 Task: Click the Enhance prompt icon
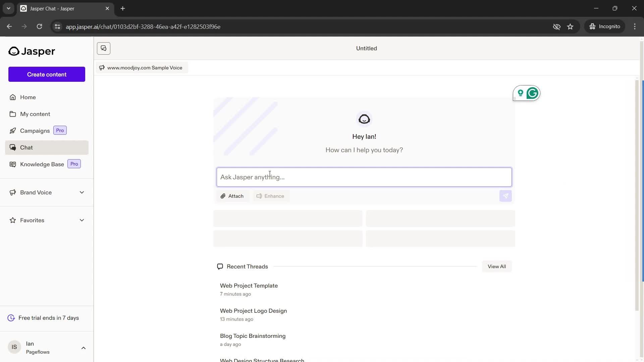click(259, 196)
